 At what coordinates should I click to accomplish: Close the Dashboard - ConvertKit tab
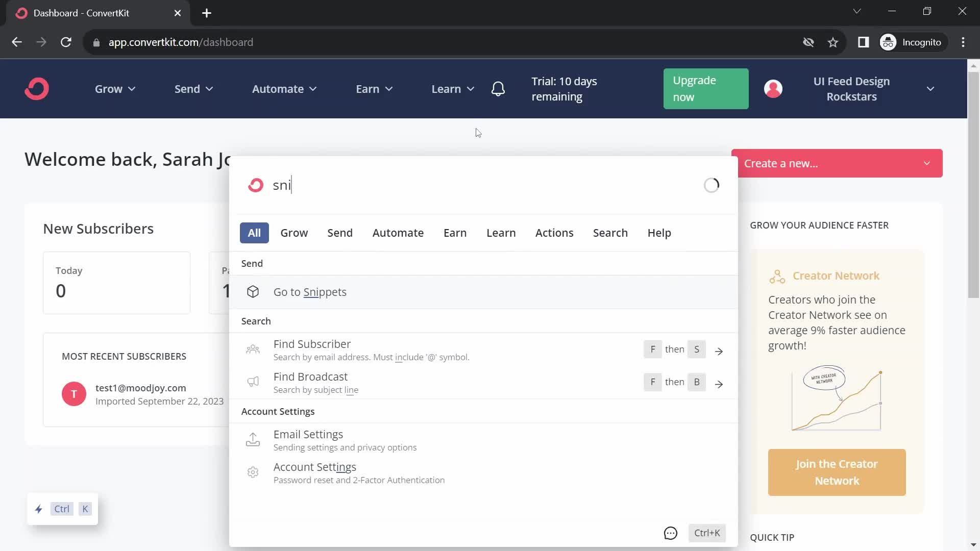click(178, 13)
